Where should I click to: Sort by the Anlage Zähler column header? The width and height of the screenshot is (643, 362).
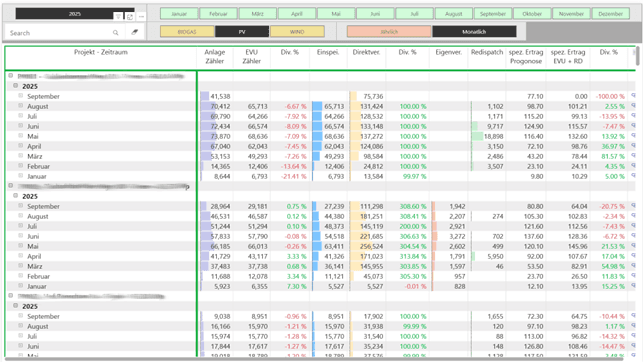click(215, 57)
